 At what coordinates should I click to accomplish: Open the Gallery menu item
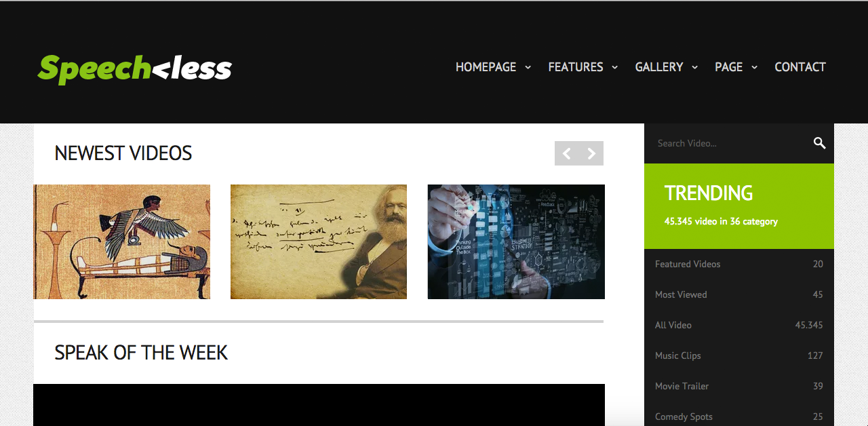(659, 67)
